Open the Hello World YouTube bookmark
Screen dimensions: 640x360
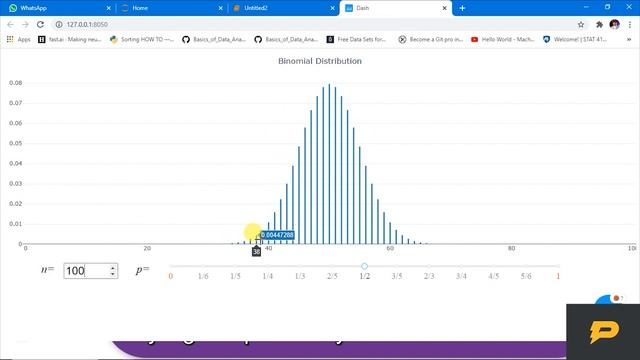coord(503,39)
